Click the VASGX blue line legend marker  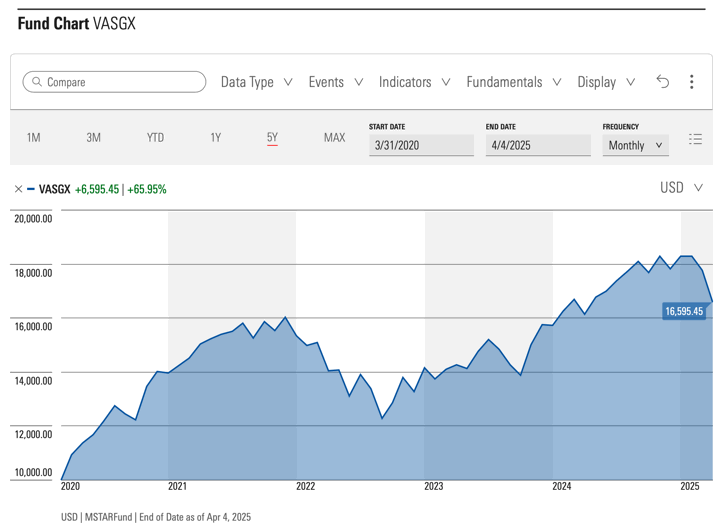[31, 189]
